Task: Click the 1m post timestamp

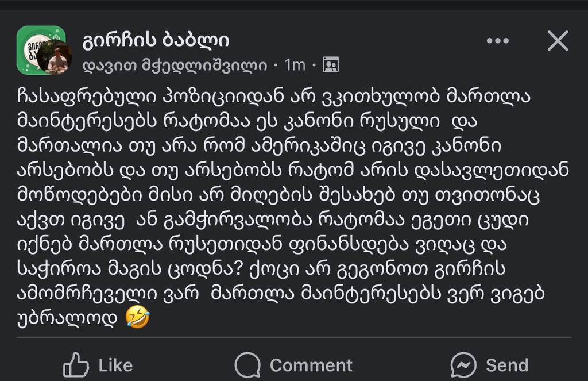Action: [x=295, y=66]
